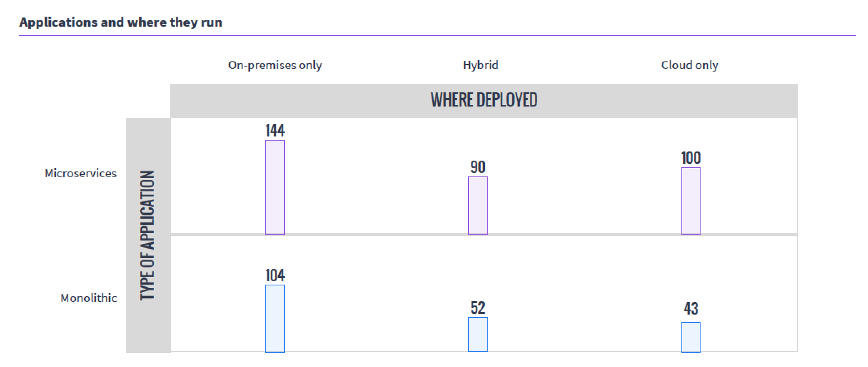Image resolution: width=868 pixels, height=367 pixels.
Task: Click the purple Microservices hybrid bar
Action: (x=478, y=206)
